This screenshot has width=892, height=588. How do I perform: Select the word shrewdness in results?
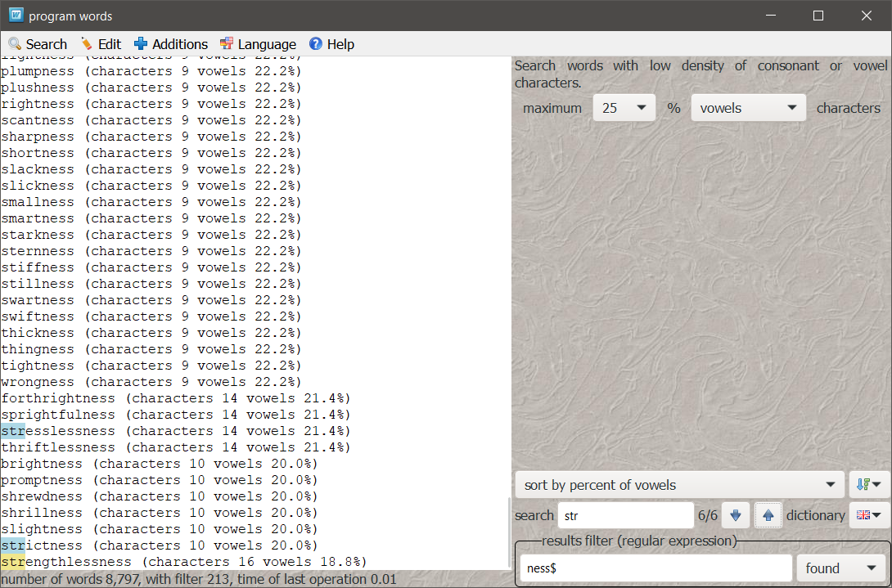42,496
